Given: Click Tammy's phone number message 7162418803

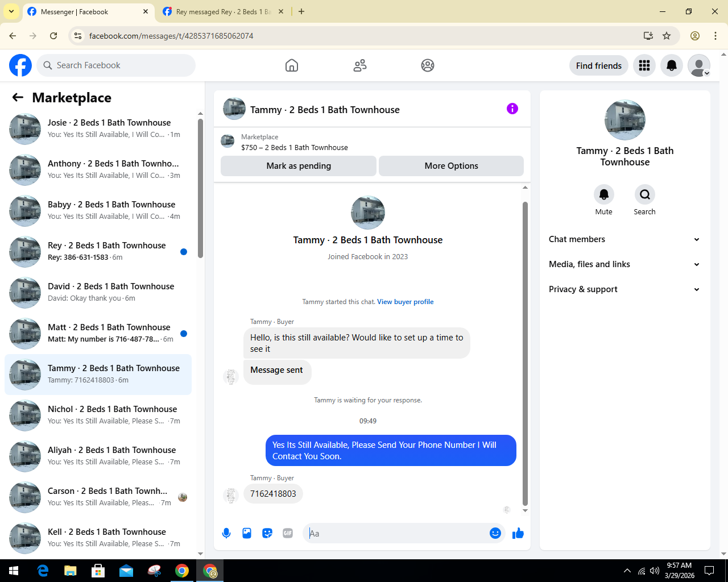Looking at the screenshot, I should tap(273, 494).
